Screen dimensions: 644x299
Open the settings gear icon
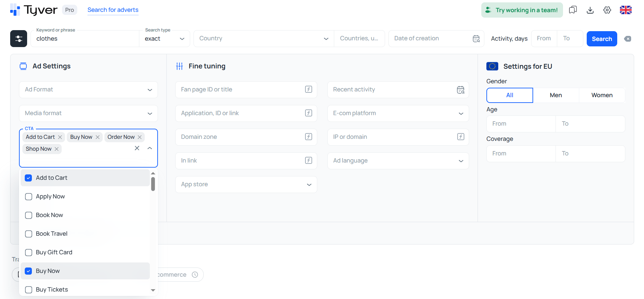(x=607, y=10)
